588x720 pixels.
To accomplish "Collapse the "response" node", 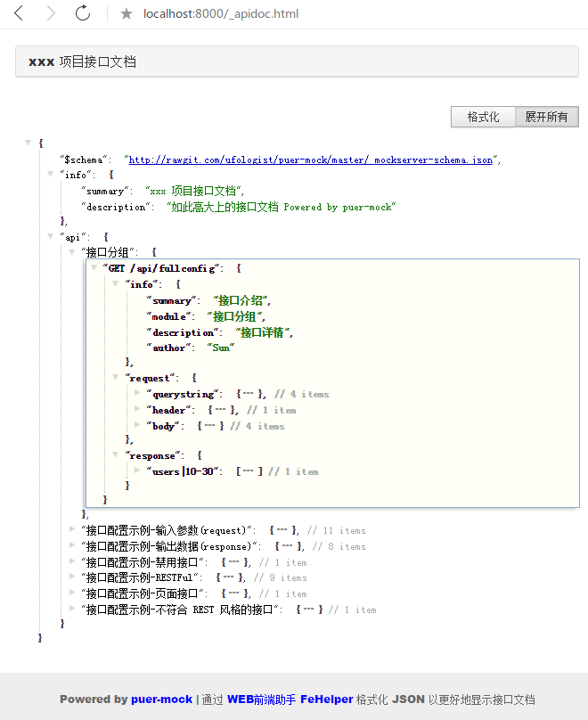I will 115,454.
